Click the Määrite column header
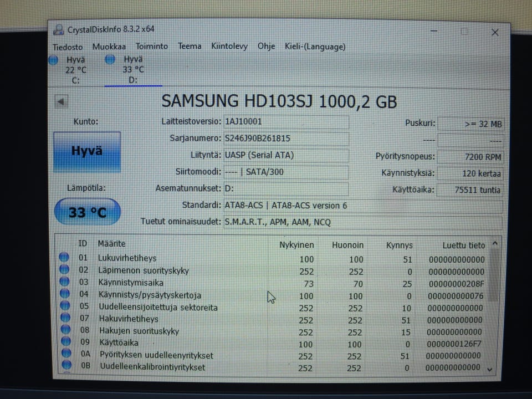 point(111,244)
